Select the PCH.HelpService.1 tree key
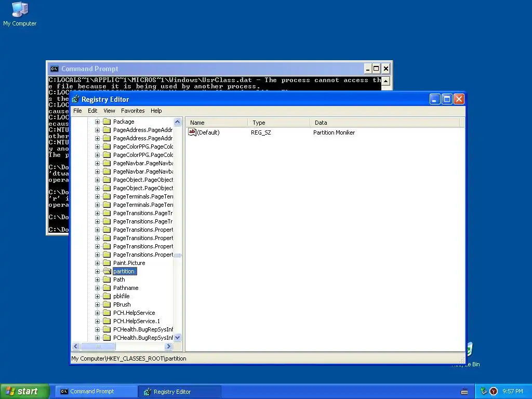The height and width of the screenshot is (399, 532). (x=137, y=321)
